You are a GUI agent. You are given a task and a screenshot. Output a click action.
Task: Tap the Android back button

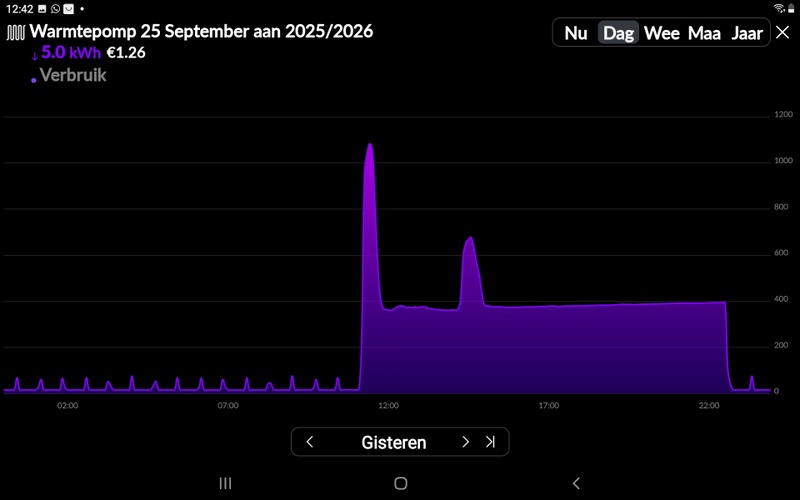pos(576,483)
